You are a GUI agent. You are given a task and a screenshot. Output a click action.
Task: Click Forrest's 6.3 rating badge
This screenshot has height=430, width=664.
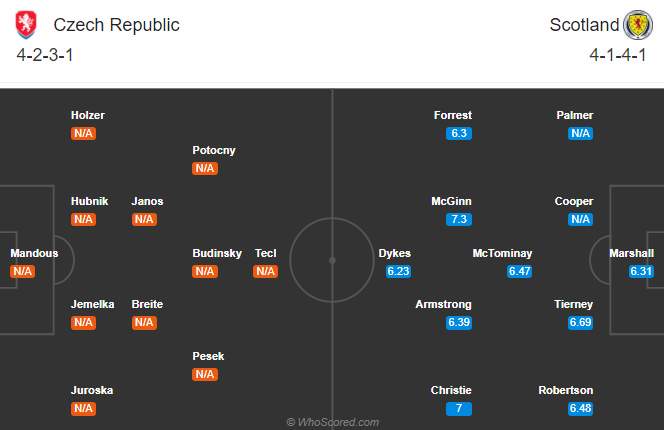coord(459,133)
